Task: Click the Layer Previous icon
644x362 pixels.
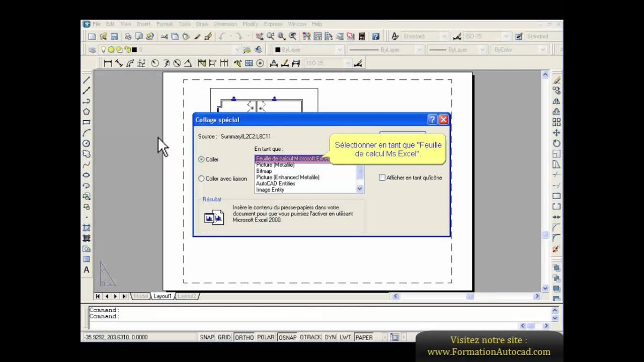Action: [x=258, y=50]
